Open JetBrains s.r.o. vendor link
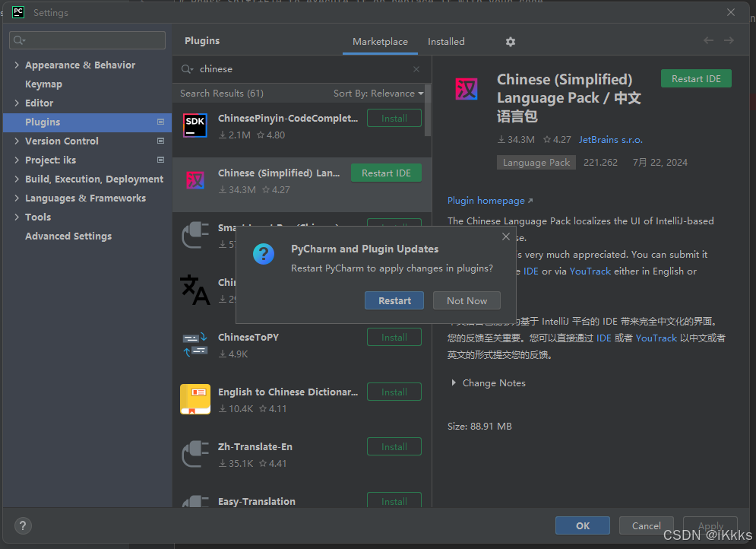756x549 pixels. pos(610,139)
